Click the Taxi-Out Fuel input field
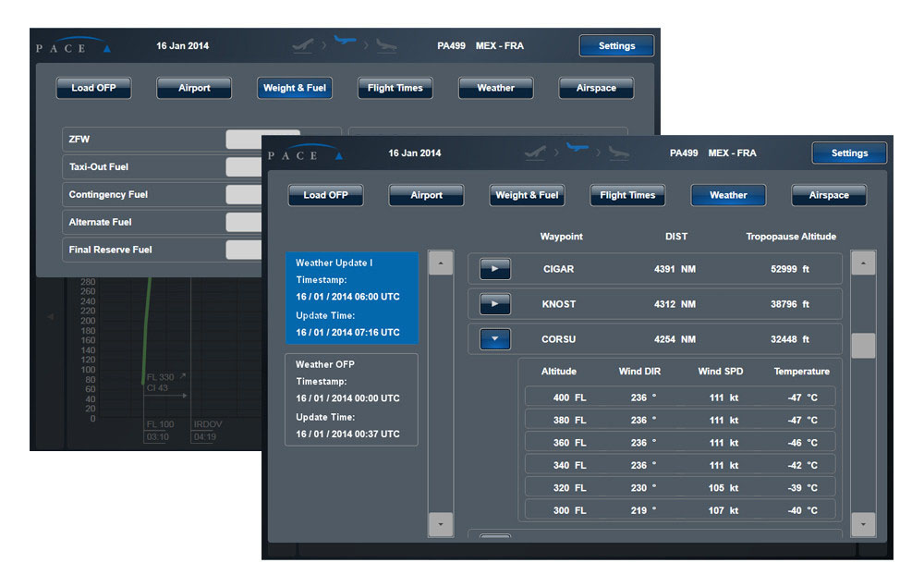Screen dimensions: 924x575 (244, 167)
